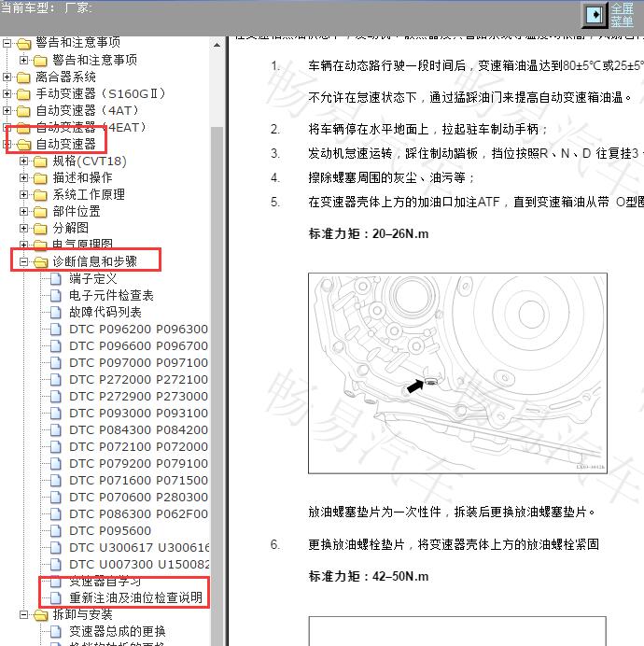Open DTC P070600 P280300 entry
This screenshot has height=646, width=644.
click(x=138, y=498)
